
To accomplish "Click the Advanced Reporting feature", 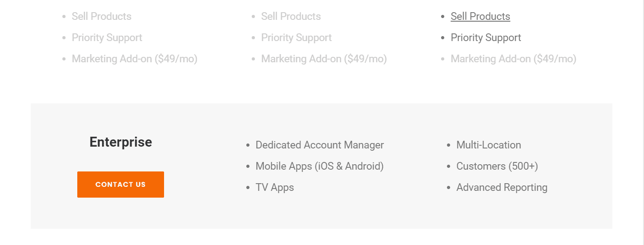I will click(502, 188).
